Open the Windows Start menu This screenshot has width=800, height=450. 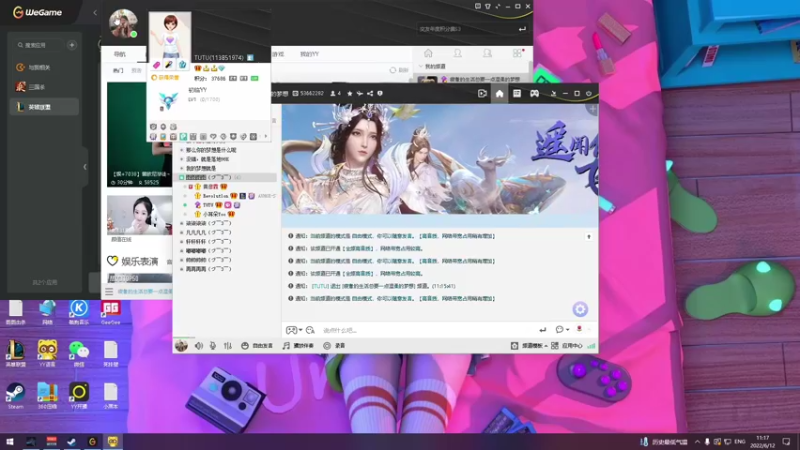(10, 442)
